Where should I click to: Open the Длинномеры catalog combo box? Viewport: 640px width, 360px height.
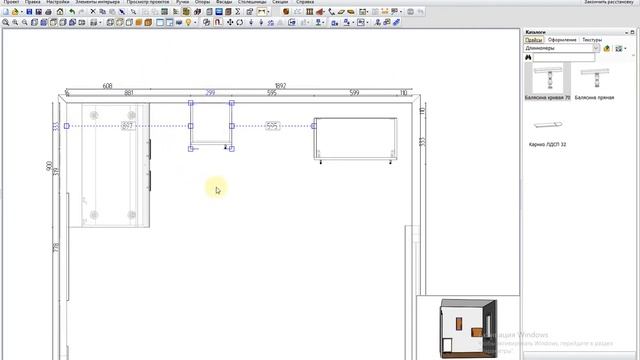562,48
